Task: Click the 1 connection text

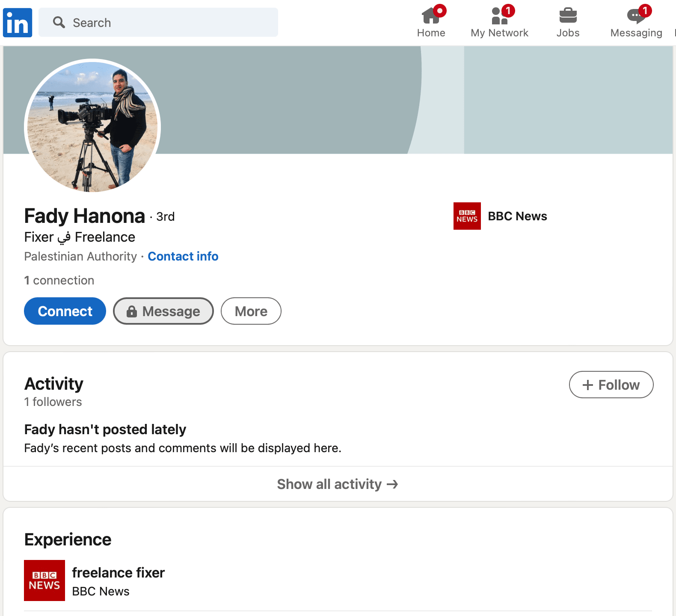Action: (59, 280)
